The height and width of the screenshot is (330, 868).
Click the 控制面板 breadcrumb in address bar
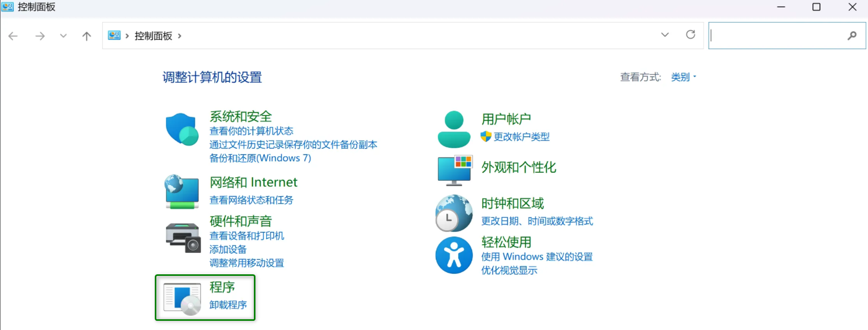[x=153, y=36]
